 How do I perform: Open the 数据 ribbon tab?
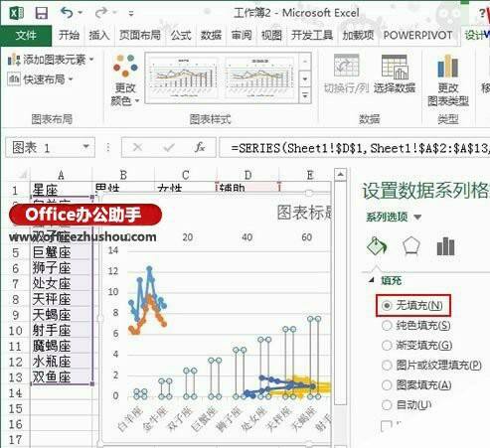211,35
